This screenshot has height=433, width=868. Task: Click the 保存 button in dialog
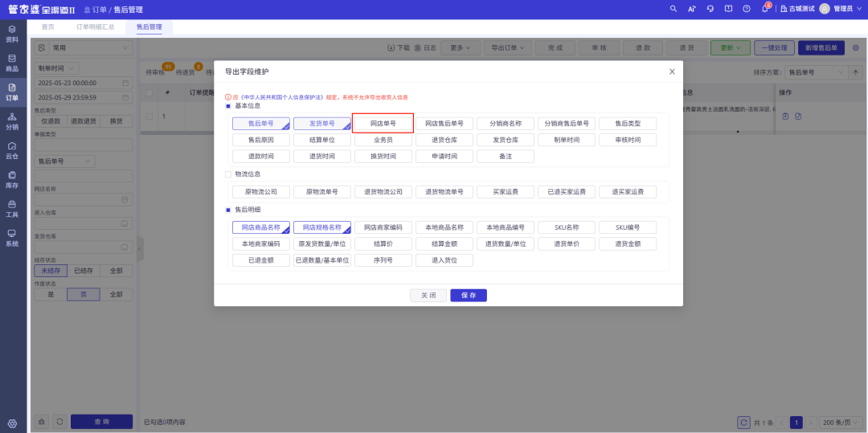click(x=469, y=296)
